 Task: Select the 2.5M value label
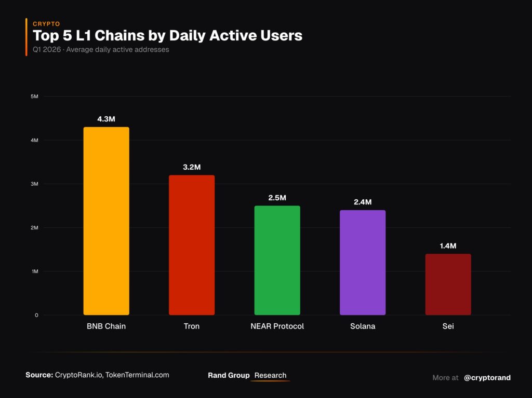277,198
